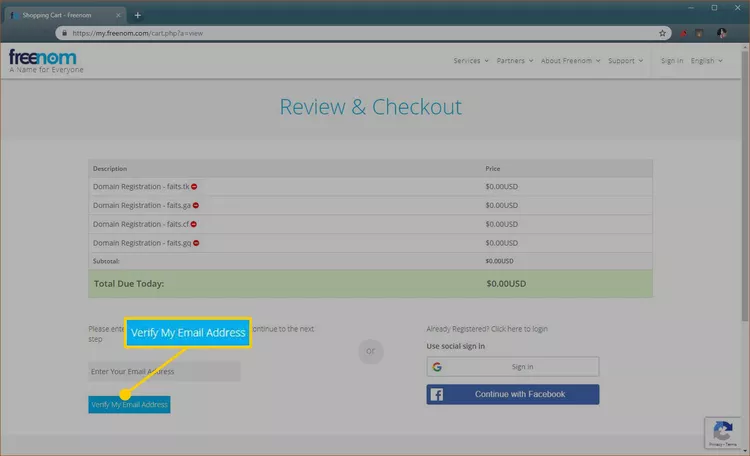Remove faits.tk domain from cart
The height and width of the screenshot is (456, 750).
(195, 187)
